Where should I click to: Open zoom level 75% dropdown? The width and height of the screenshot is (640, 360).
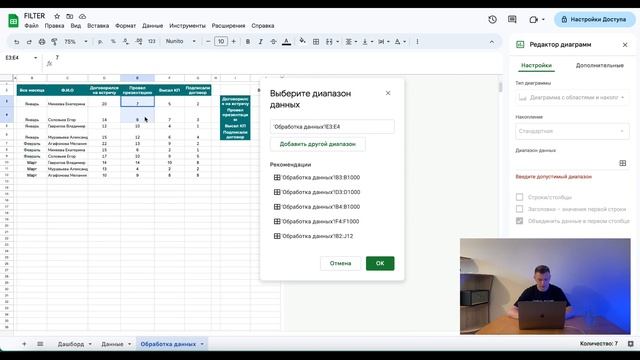coord(76,42)
